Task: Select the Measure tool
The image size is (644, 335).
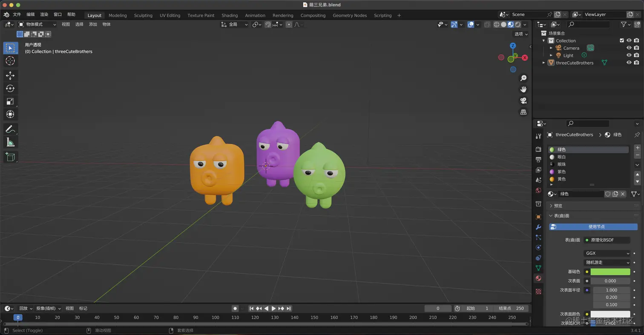Action: (11, 142)
